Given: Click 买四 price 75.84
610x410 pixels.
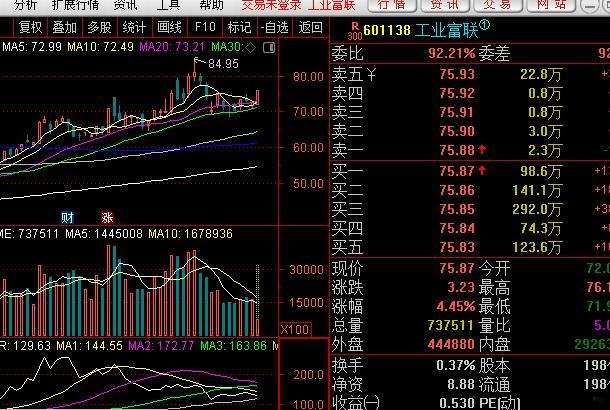Looking at the screenshot, I should pyautogui.click(x=457, y=228).
